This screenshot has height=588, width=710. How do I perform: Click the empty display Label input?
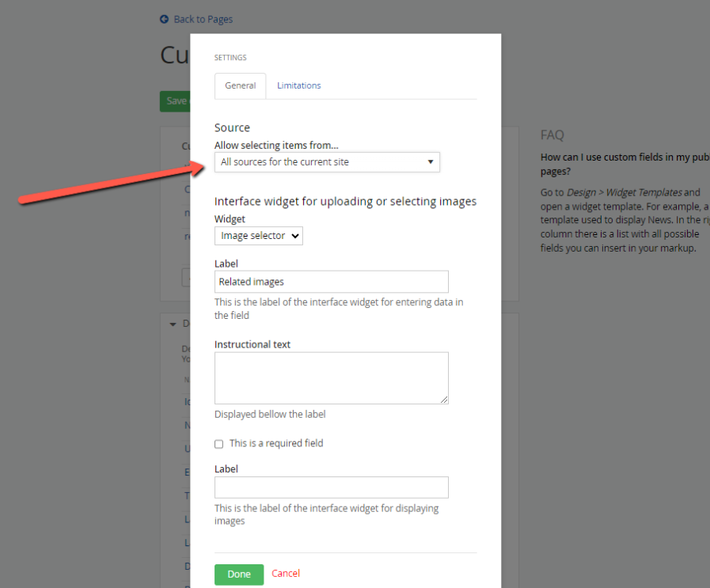click(332, 487)
